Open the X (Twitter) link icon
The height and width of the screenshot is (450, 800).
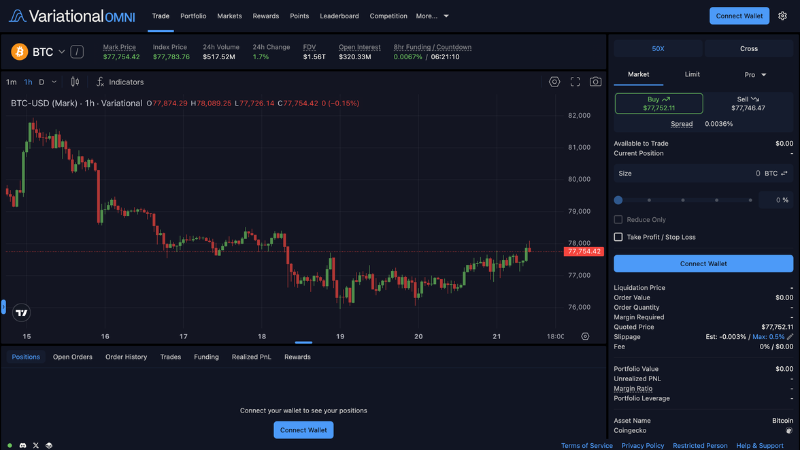[36, 445]
